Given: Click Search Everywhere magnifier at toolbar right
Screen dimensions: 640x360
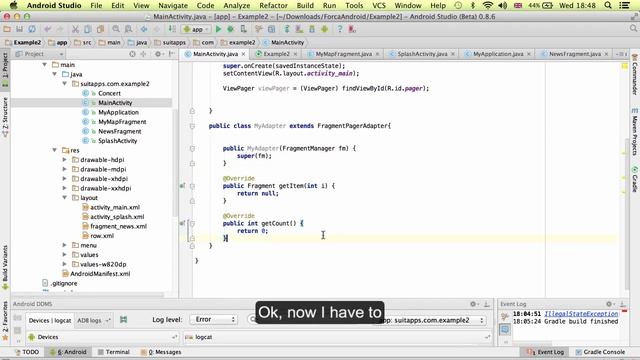Looking at the screenshot, I should coord(633,29).
